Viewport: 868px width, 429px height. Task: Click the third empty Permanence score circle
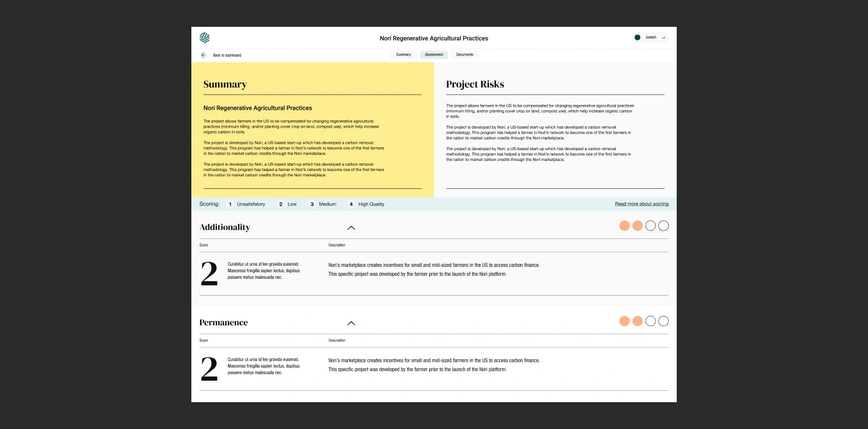click(x=650, y=321)
